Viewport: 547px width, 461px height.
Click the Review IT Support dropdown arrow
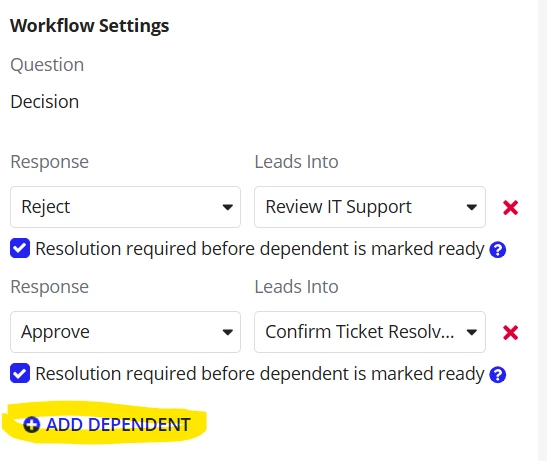(x=472, y=207)
